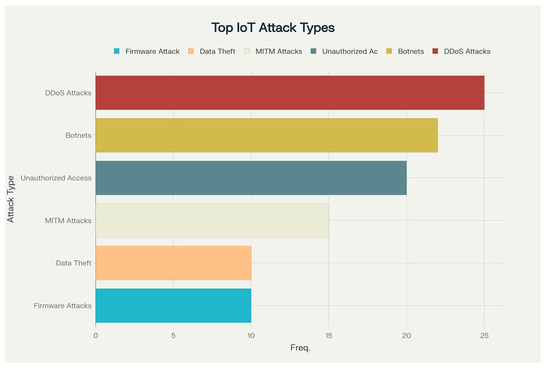Click the MITM Attacks legend color swatch

[247, 51]
